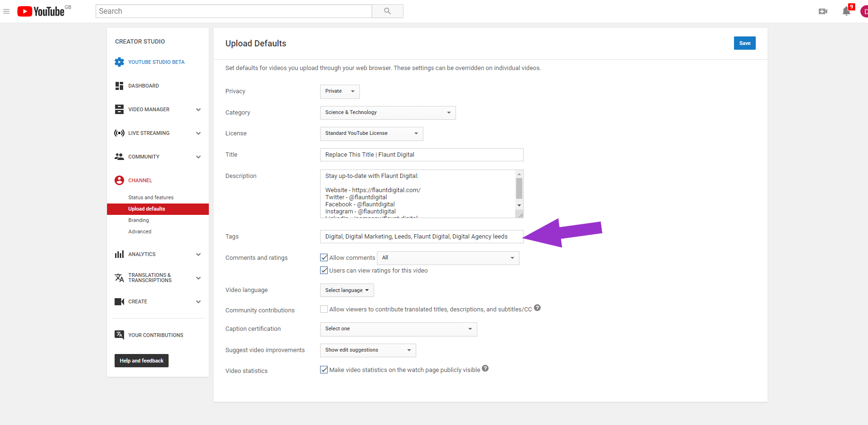Screen dimensions: 868x425
Task: Open the upload video camera icon
Action: pos(823,11)
